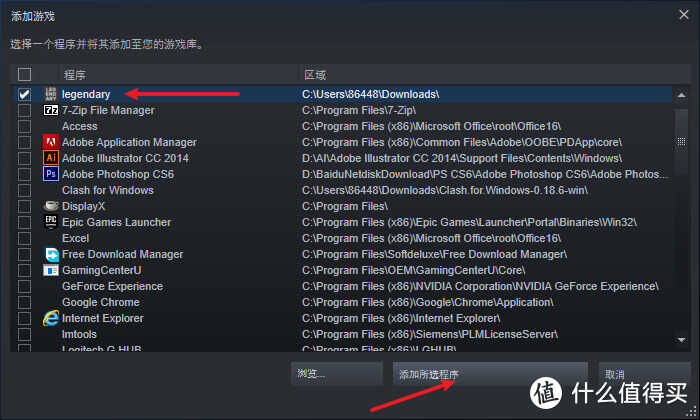This screenshot has height=420, width=700.
Task: Check the Adobe Application Manager checkbox
Action: pos(24,142)
